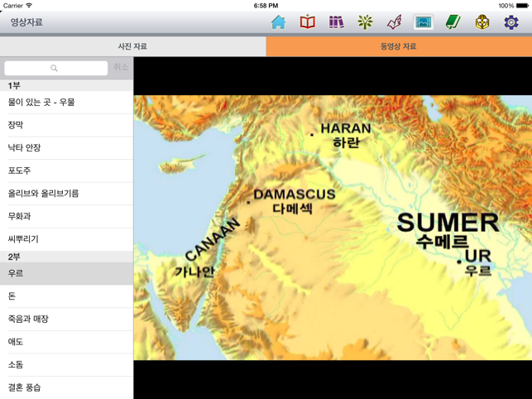Tap the map video to play

333,228
